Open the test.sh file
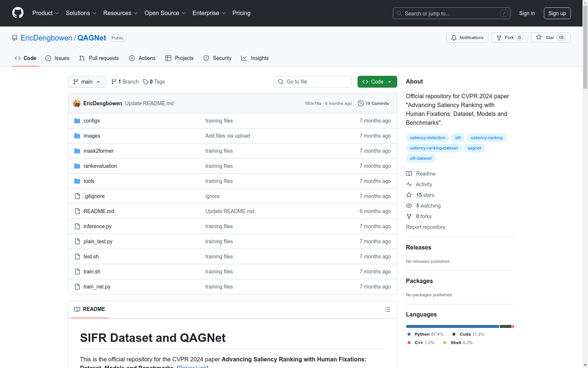This screenshot has width=588, height=368. pyautogui.click(x=91, y=256)
